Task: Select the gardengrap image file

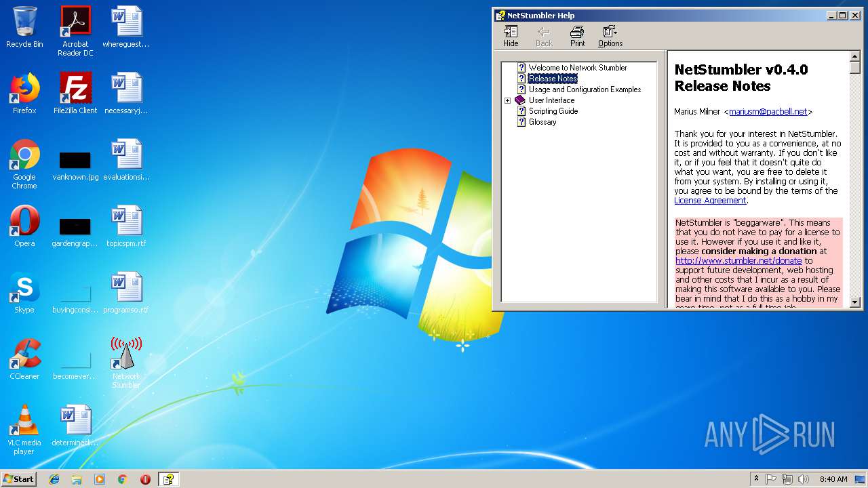Action: click(x=75, y=232)
